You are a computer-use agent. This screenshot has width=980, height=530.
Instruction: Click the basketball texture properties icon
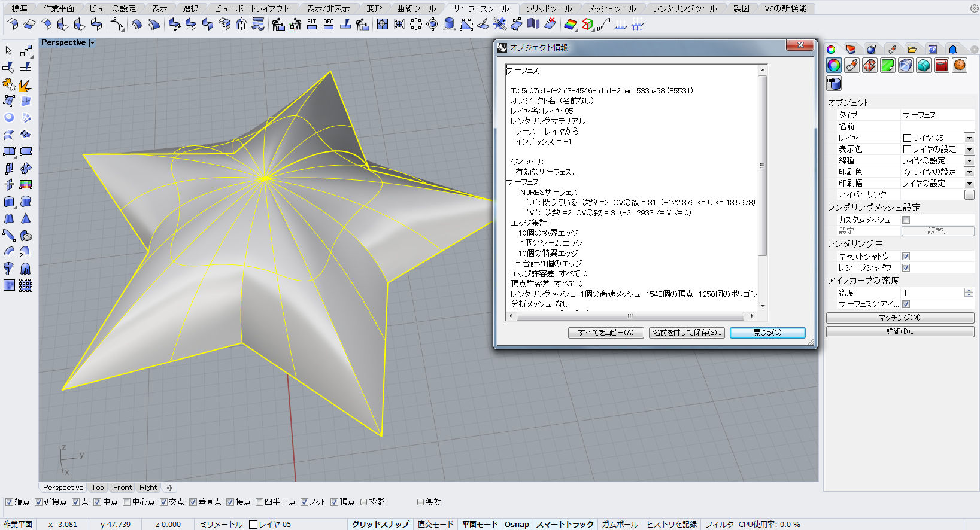point(960,65)
